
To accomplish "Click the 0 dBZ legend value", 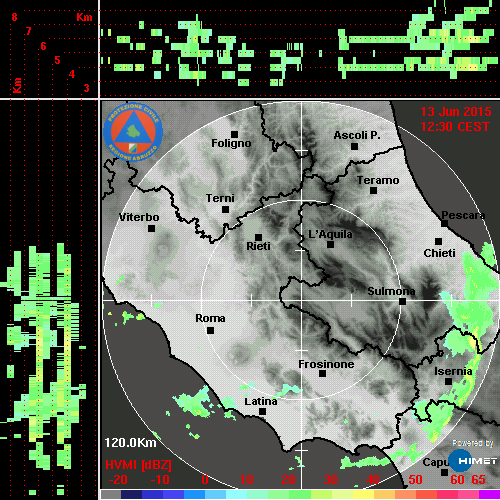I will (x=205, y=480).
